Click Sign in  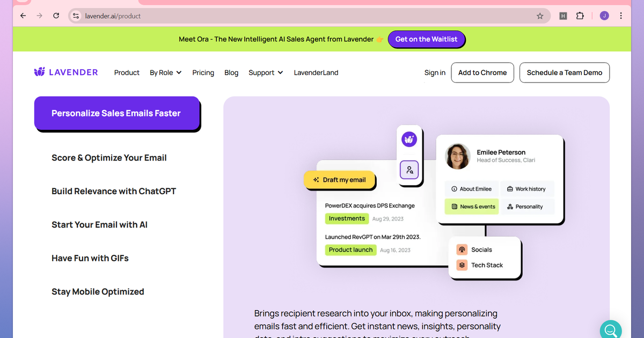(435, 72)
